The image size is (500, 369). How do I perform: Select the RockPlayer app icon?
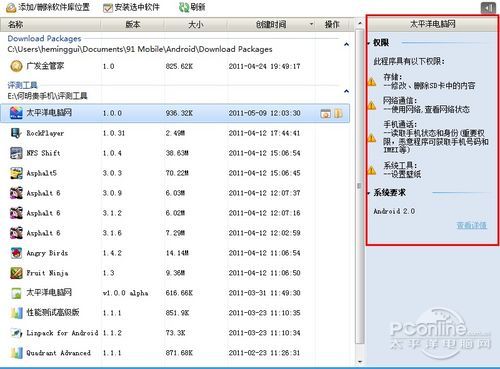[16, 133]
